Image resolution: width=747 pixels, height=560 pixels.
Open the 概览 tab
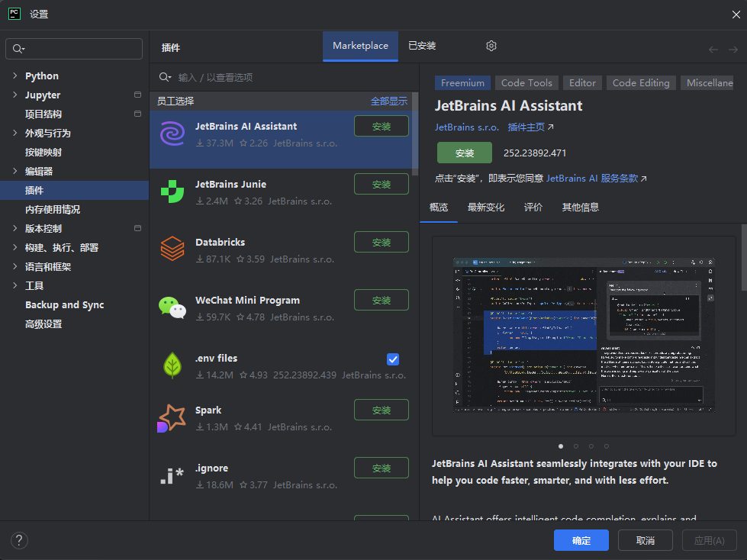click(x=439, y=208)
